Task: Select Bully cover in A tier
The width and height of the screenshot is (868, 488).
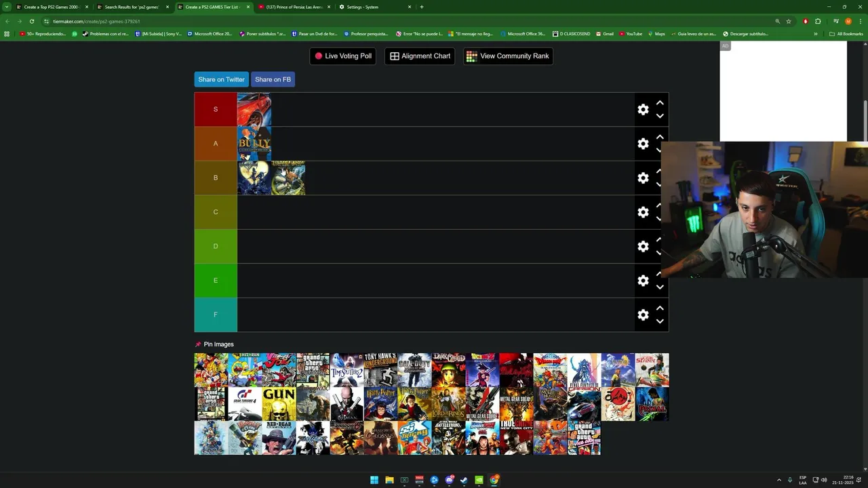Action: click(x=254, y=144)
